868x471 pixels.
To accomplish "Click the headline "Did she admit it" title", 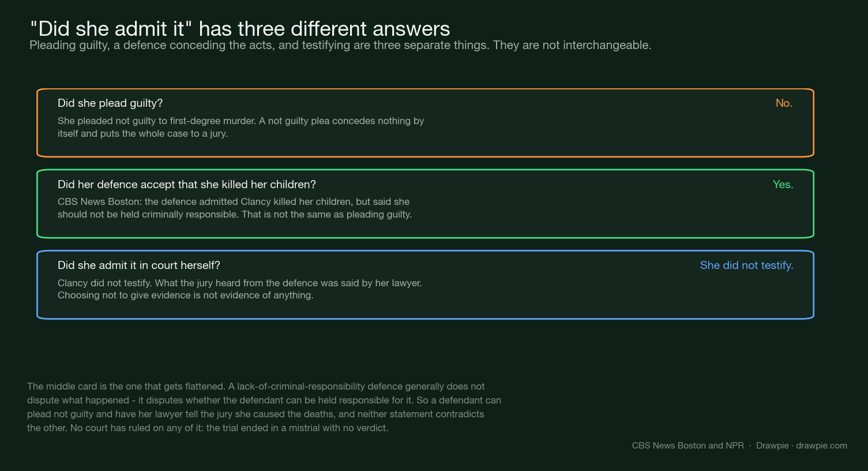I will click(240, 28).
